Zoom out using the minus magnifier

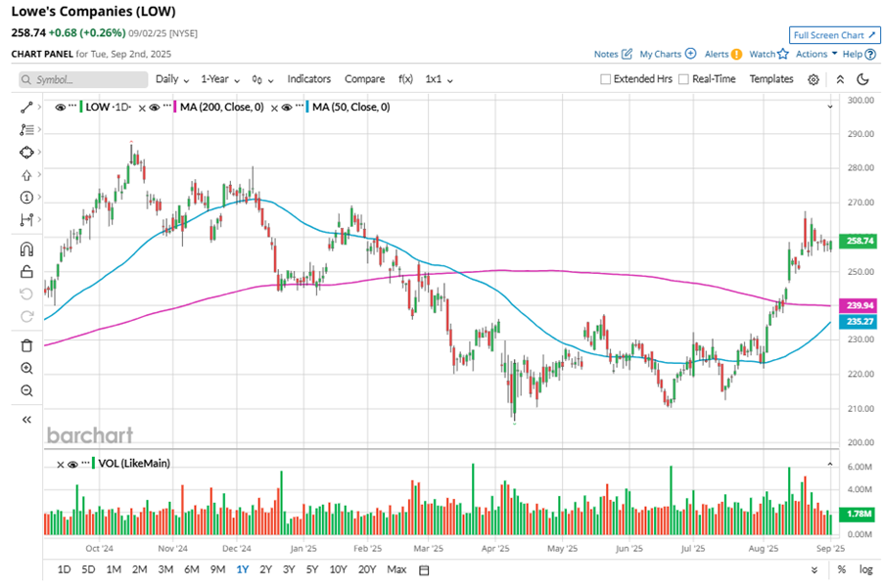coord(26,390)
